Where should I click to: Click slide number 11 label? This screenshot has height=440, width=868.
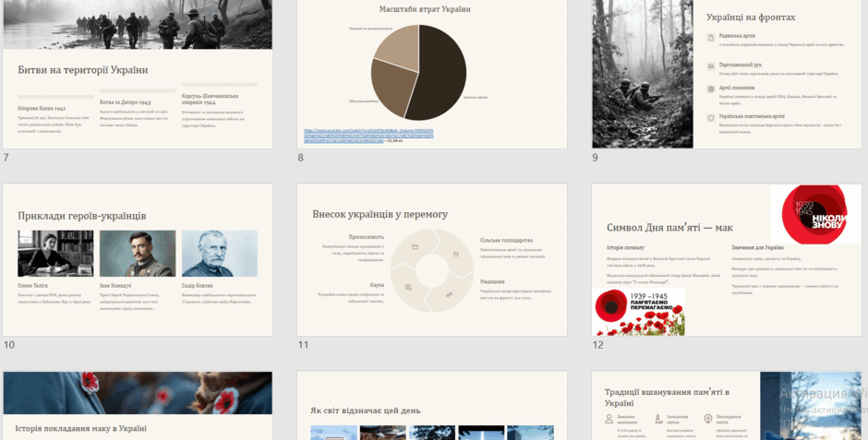coord(304,346)
